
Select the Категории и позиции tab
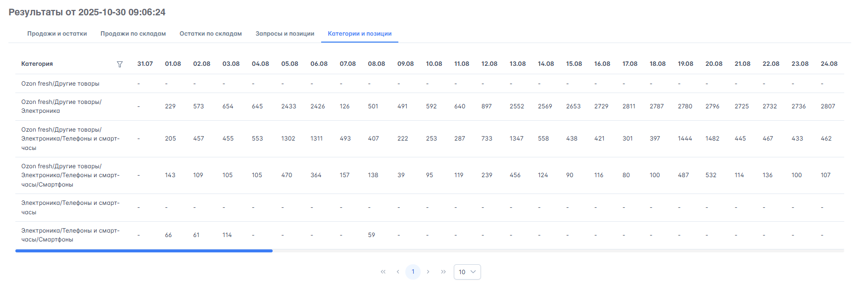(x=360, y=34)
